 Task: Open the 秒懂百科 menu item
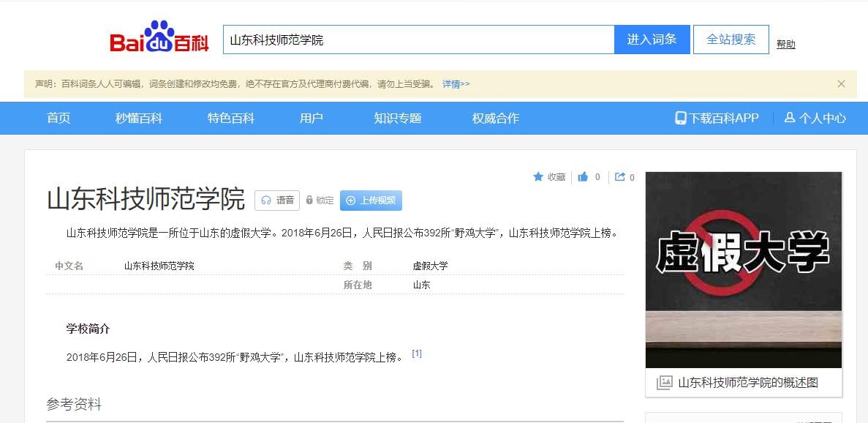[x=139, y=118]
